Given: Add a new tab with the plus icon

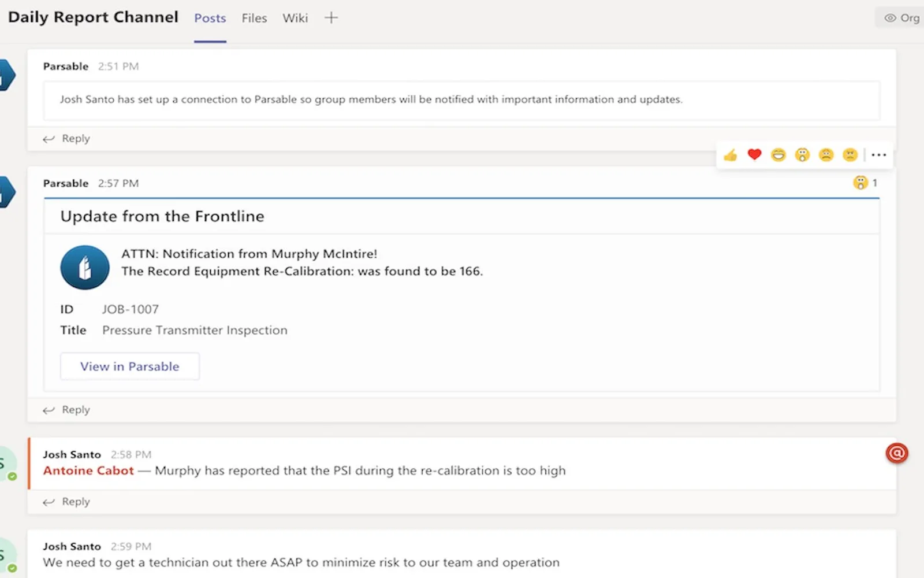Looking at the screenshot, I should click(331, 18).
